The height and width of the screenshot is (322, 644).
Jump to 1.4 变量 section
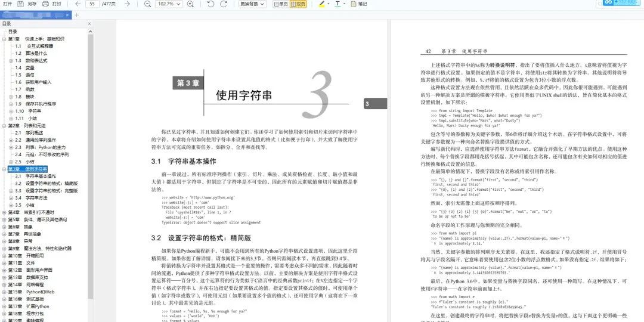[24, 68]
